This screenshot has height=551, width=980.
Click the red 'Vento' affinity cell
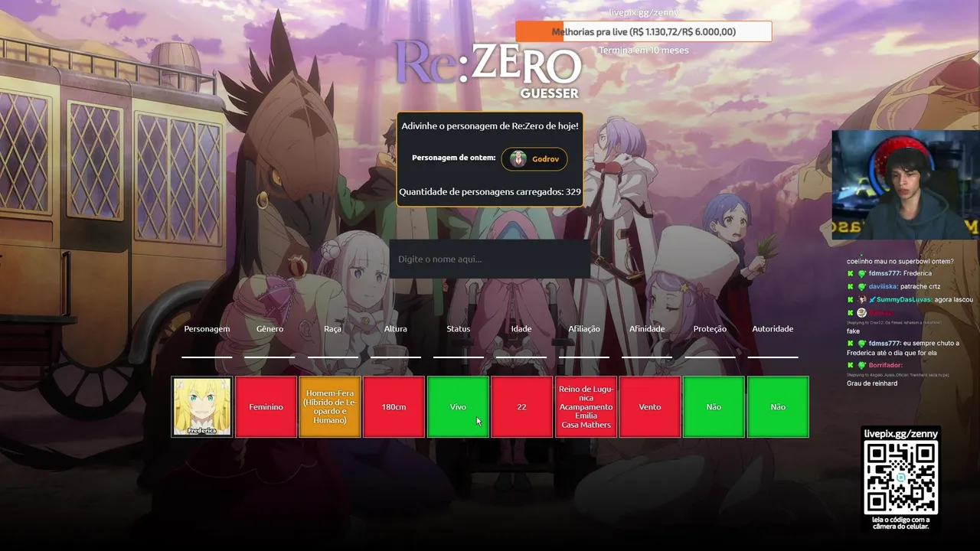[650, 406]
